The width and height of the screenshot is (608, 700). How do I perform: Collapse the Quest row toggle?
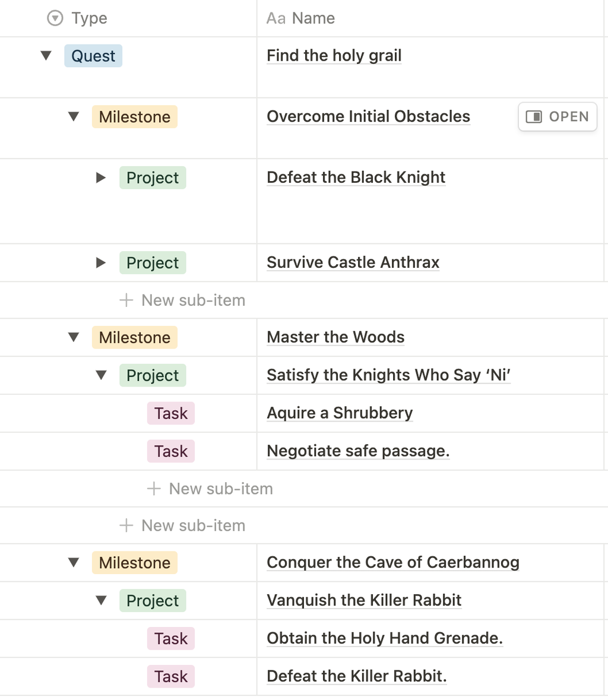click(46, 56)
